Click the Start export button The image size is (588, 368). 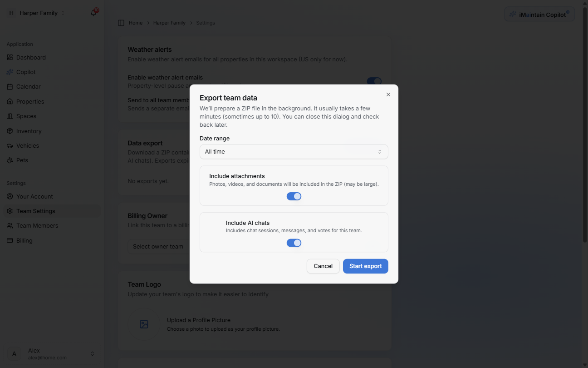click(365, 266)
